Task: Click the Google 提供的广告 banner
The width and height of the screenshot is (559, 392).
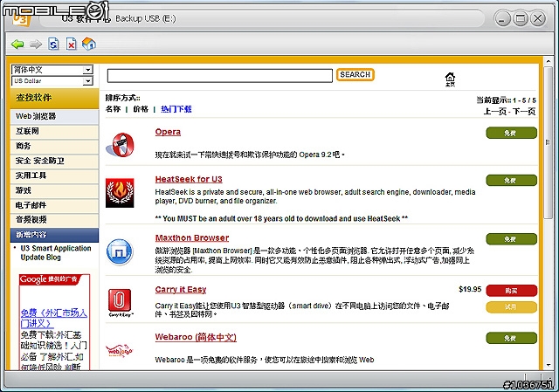Action: (50, 279)
